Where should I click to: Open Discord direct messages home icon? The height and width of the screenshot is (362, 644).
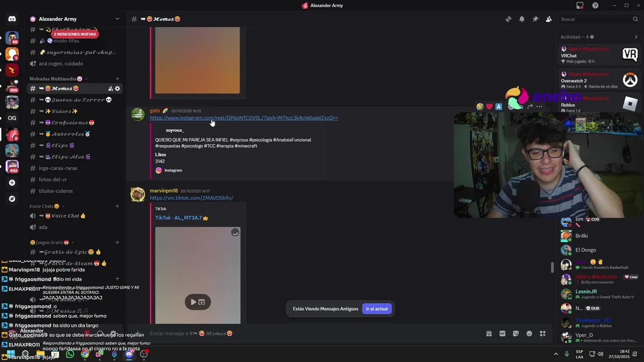[x=12, y=19]
